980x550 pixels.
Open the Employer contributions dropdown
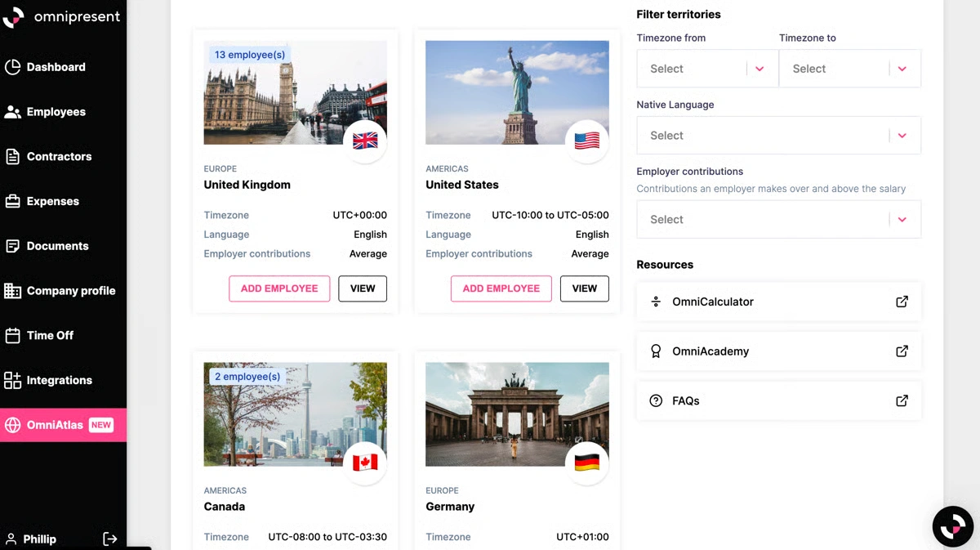click(779, 219)
